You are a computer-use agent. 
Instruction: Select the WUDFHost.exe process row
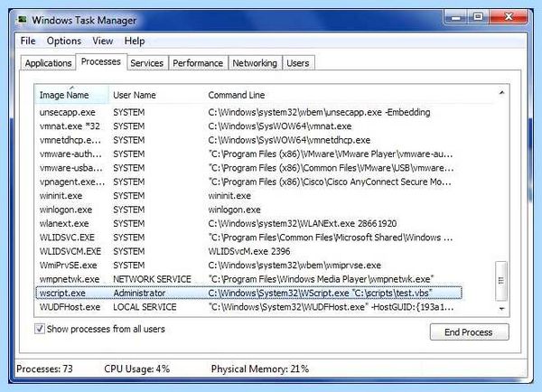pos(248,307)
